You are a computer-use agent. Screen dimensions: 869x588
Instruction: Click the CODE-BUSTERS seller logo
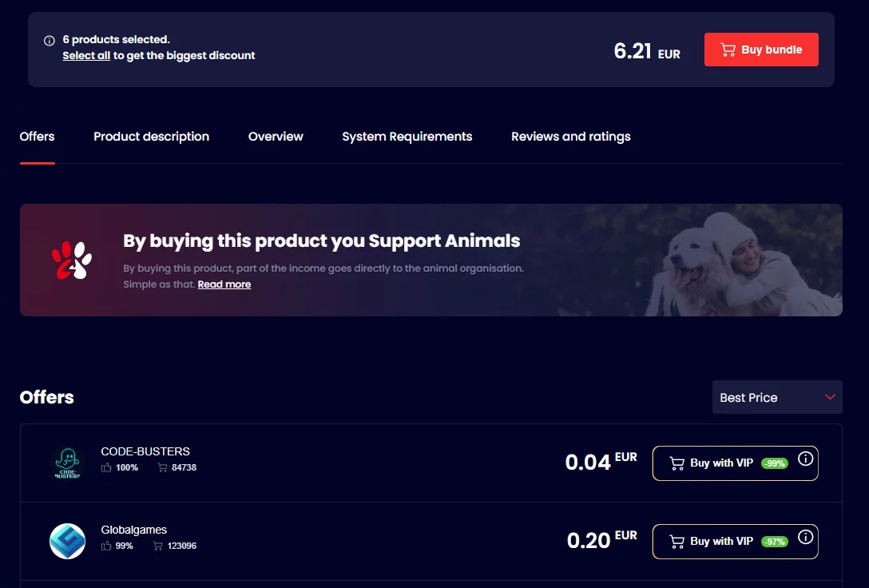[x=67, y=463]
